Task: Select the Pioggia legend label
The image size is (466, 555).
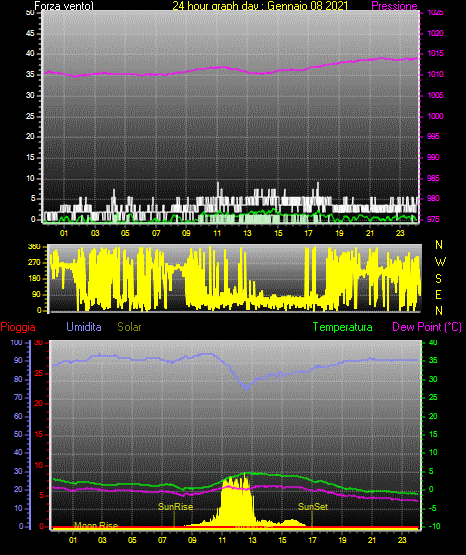Action: click(18, 327)
